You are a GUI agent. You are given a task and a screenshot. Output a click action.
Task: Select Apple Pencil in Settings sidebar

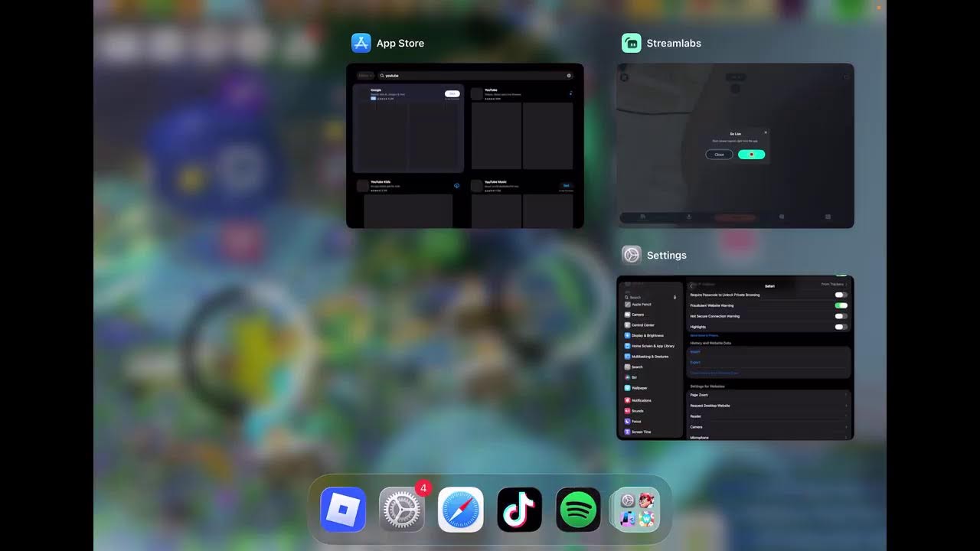pyautogui.click(x=651, y=305)
